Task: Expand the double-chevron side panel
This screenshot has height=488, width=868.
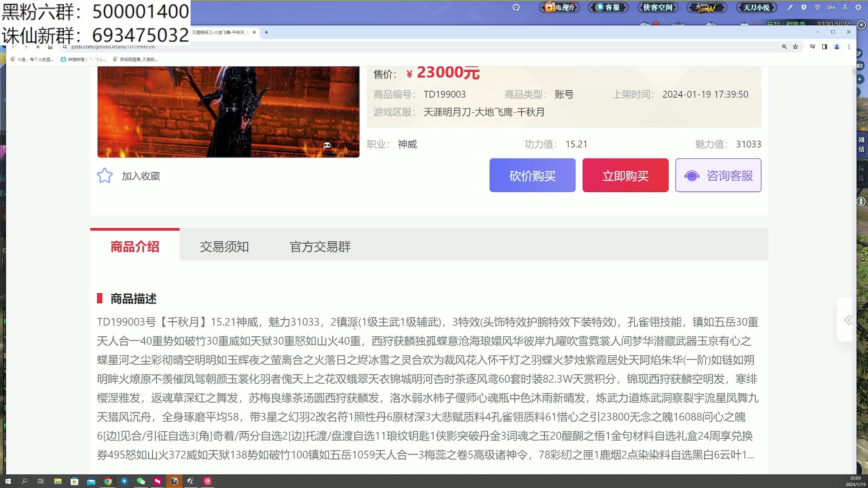Action: (x=848, y=320)
